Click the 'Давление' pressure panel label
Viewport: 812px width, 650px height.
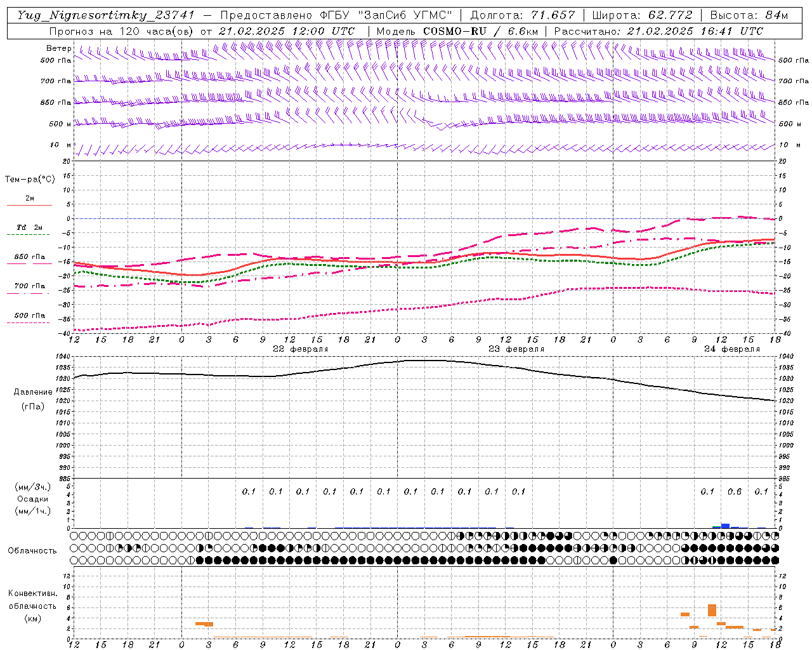pyautogui.click(x=33, y=392)
